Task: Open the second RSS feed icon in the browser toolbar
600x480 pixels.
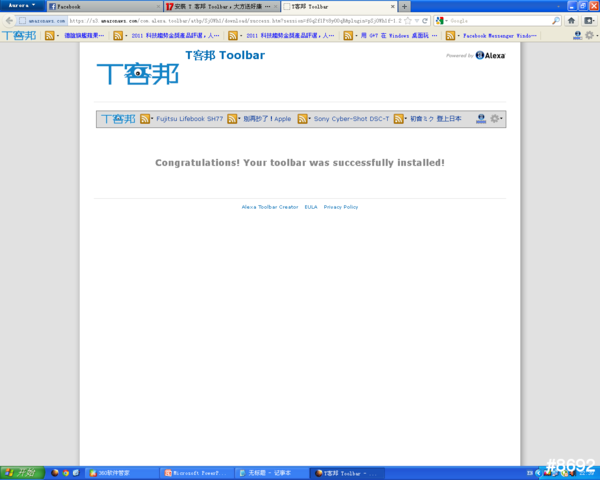Action: pos(118,36)
